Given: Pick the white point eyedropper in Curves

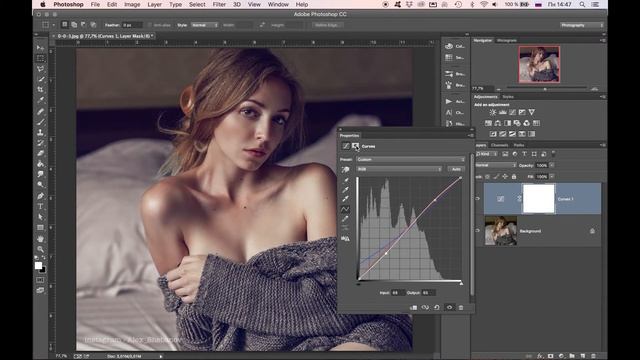Looking at the screenshot, I should (x=345, y=199).
